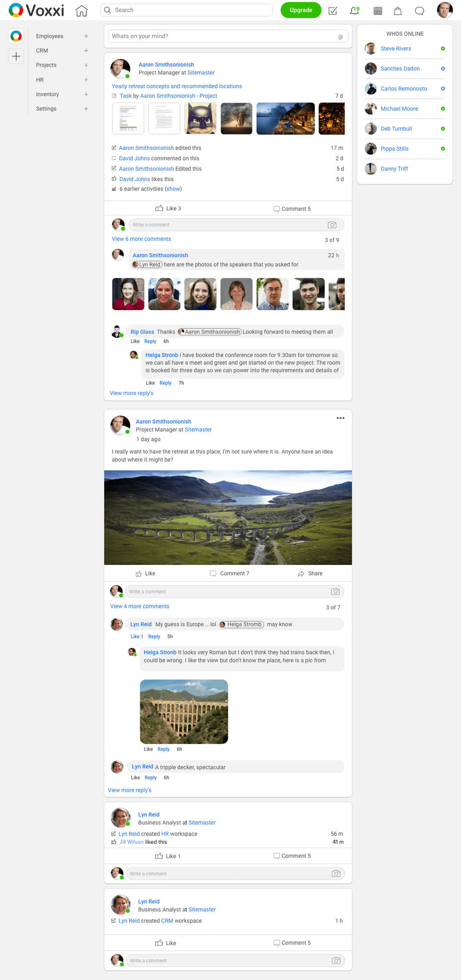Open Sitemaster link under first Aaron post
Viewport: 461px width, 980px height.
pyautogui.click(x=201, y=73)
